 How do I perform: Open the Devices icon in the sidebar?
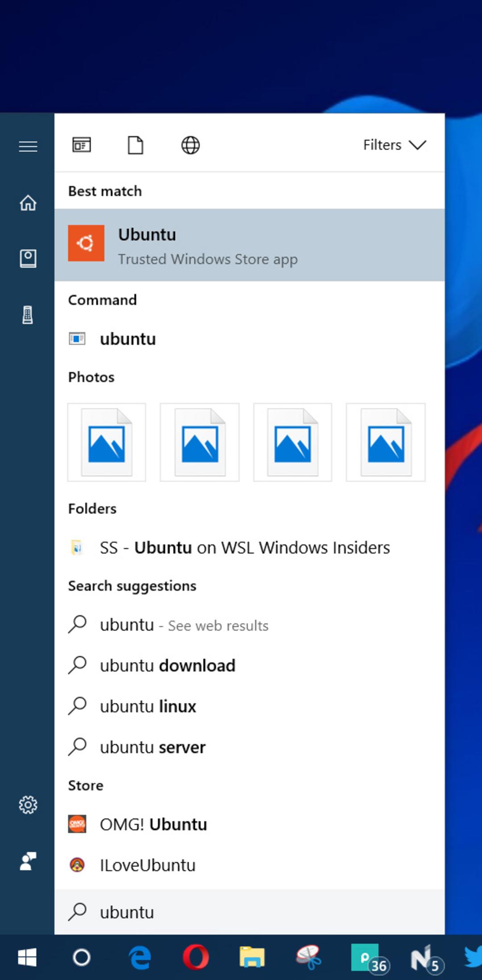pyautogui.click(x=28, y=315)
